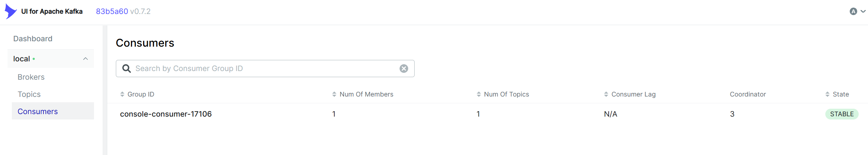868x155 pixels.
Task: Sort by State arrows icon
Action: point(827,94)
